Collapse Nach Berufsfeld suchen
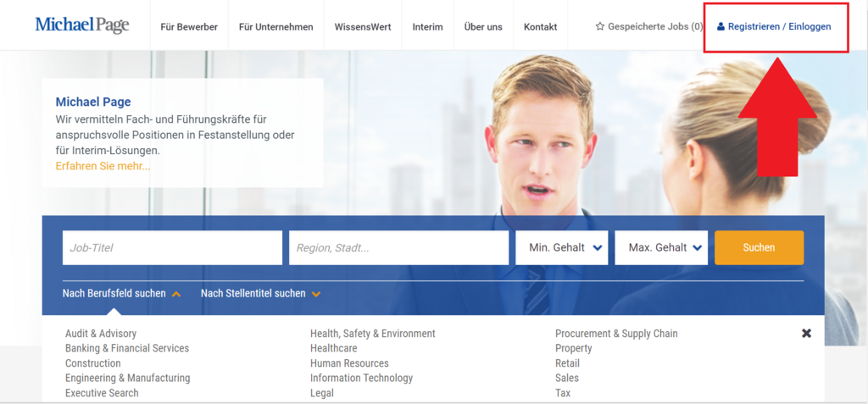The height and width of the screenshot is (404, 868). pos(121,293)
